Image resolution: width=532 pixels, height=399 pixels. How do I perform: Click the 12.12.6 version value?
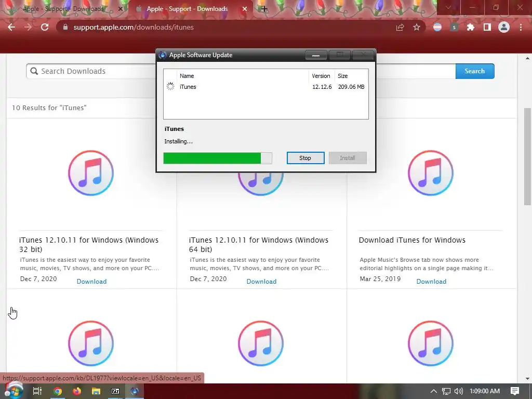[x=322, y=87]
